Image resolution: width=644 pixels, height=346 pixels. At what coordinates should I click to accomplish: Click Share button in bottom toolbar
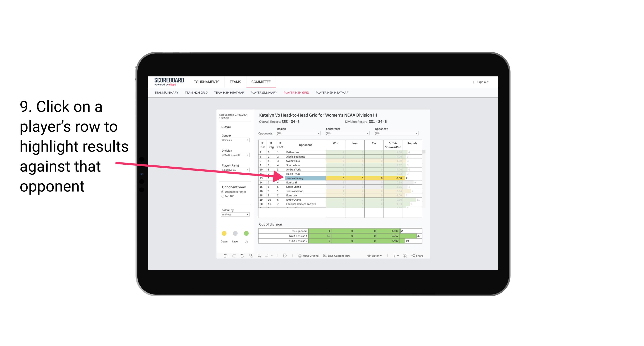pos(420,256)
